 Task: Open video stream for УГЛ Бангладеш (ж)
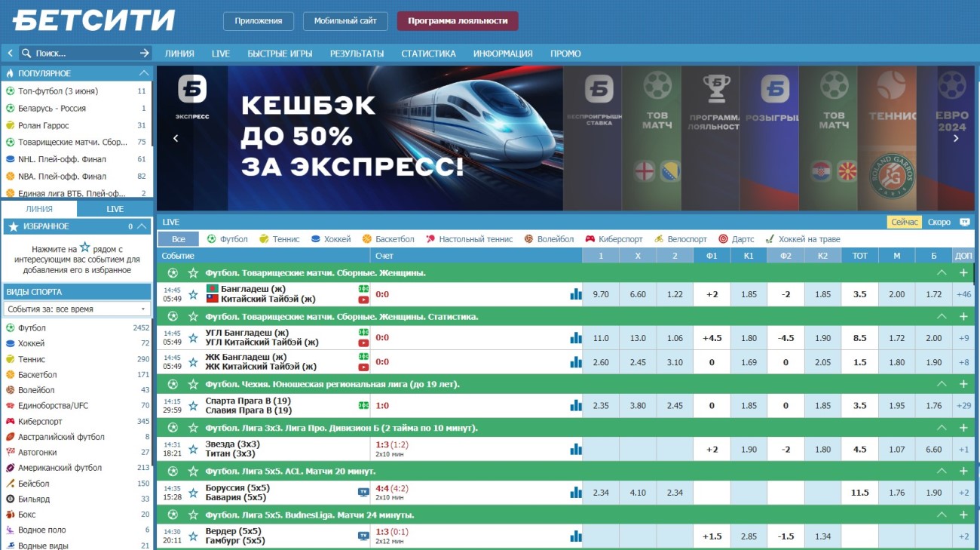(363, 343)
